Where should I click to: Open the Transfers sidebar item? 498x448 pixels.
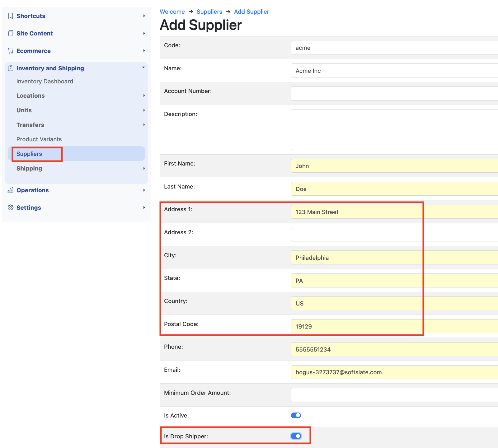pyautogui.click(x=30, y=125)
